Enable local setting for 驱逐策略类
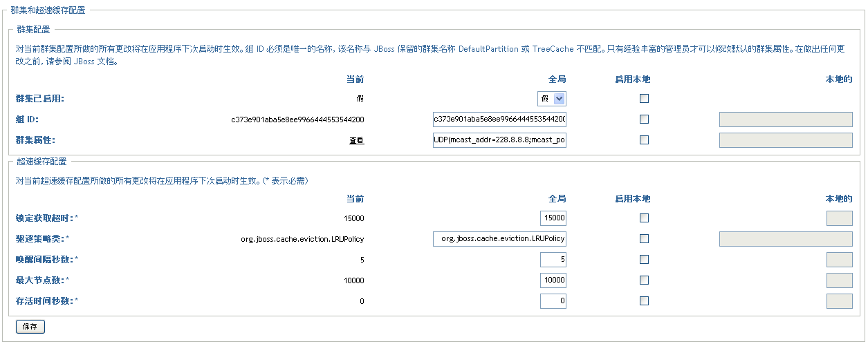868x344 pixels. pos(644,239)
